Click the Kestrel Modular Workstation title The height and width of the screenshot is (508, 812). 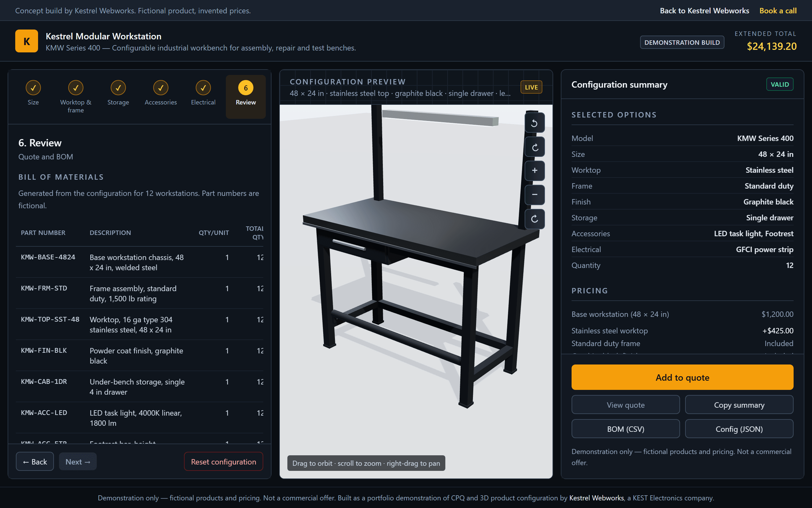pyautogui.click(x=103, y=36)
